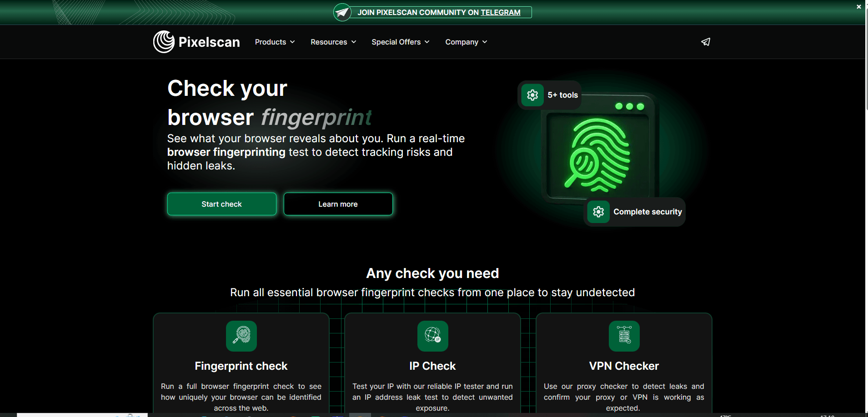Viewport: 868px width, 417px height.
Task: Dismiss the top Telegram banner
Action: pyautogui.click(x=858, y=7)
